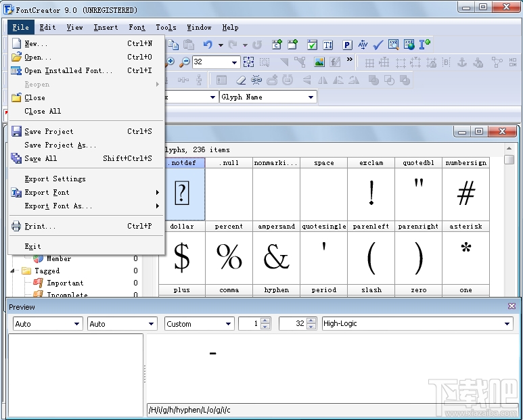
Task: Open the Window menu
Action: coord(199,27)
